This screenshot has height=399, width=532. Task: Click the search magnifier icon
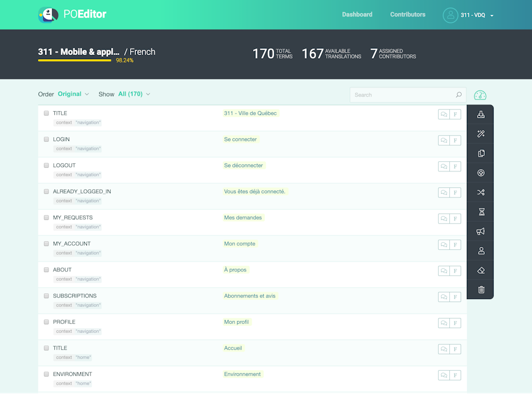(459, 95)
